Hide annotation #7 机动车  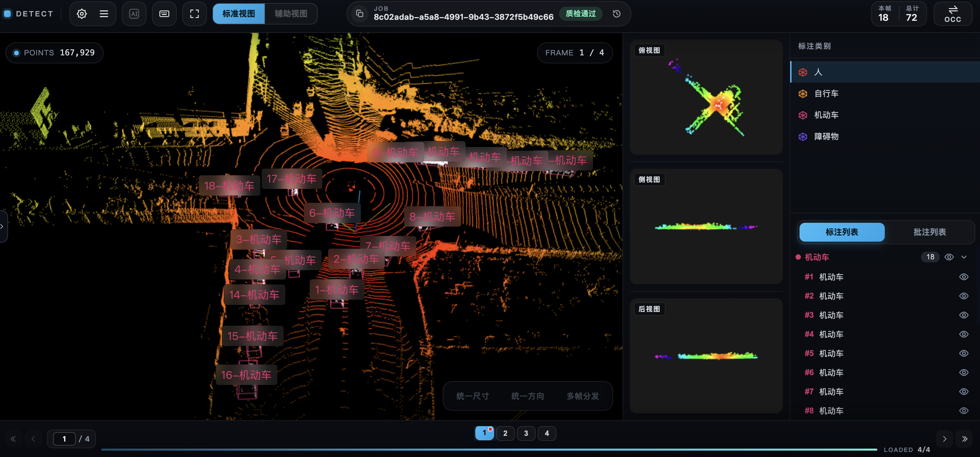click(x=963, y=391)
